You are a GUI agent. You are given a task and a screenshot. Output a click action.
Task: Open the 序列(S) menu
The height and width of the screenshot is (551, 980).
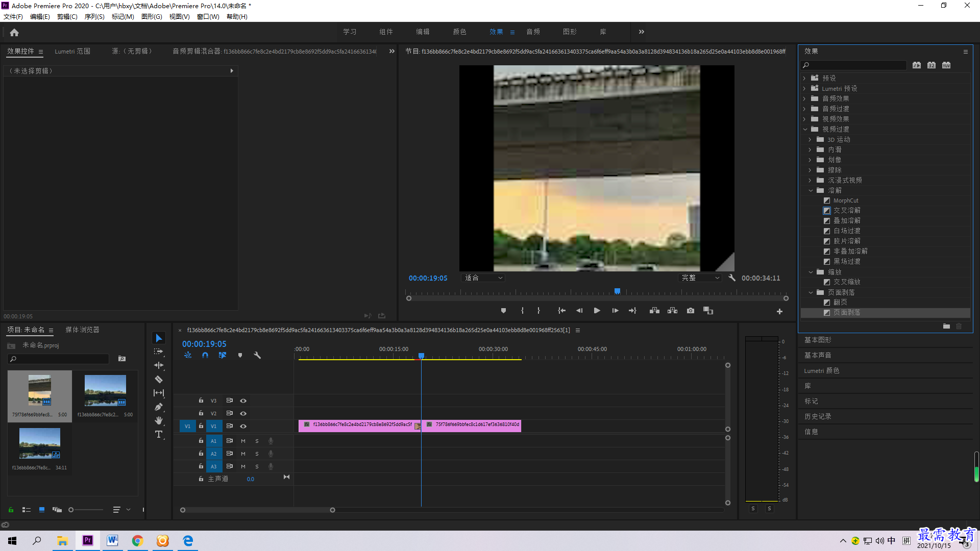[x=94, y=17]
